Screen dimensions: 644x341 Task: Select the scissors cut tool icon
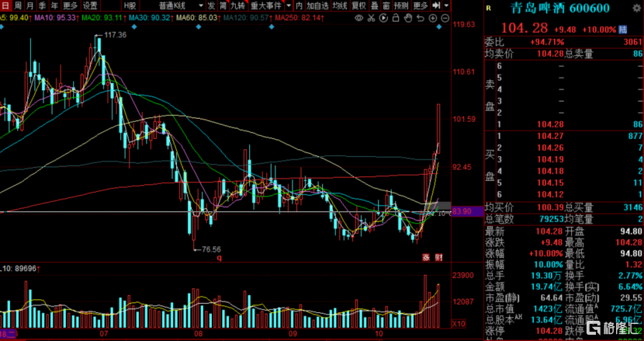pyautogui.click(x=371, y=18)
